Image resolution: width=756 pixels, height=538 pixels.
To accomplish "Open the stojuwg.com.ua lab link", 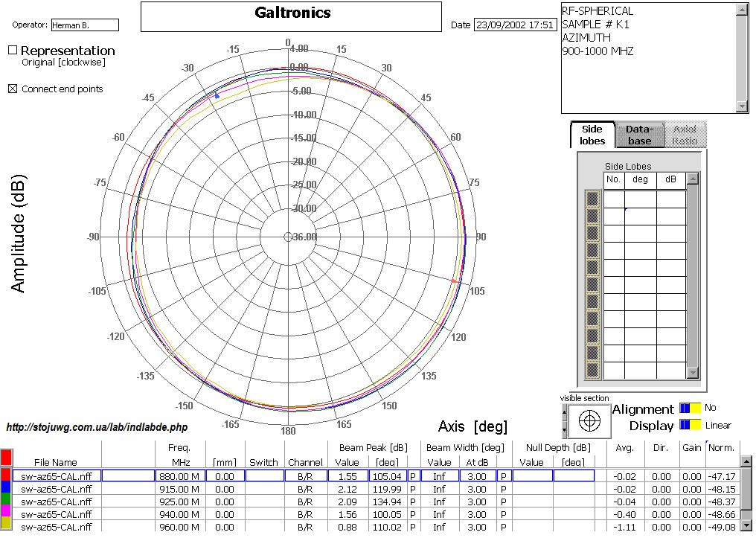I will [97, 427].
